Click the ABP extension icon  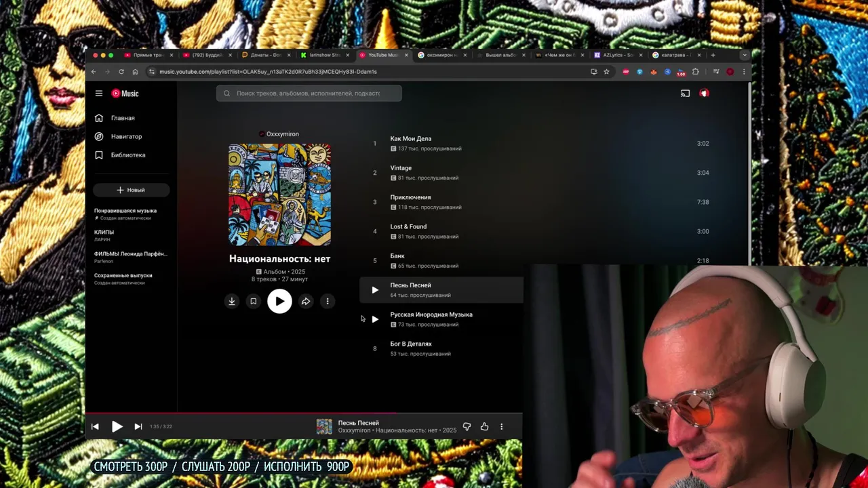[x=626, y=72]
